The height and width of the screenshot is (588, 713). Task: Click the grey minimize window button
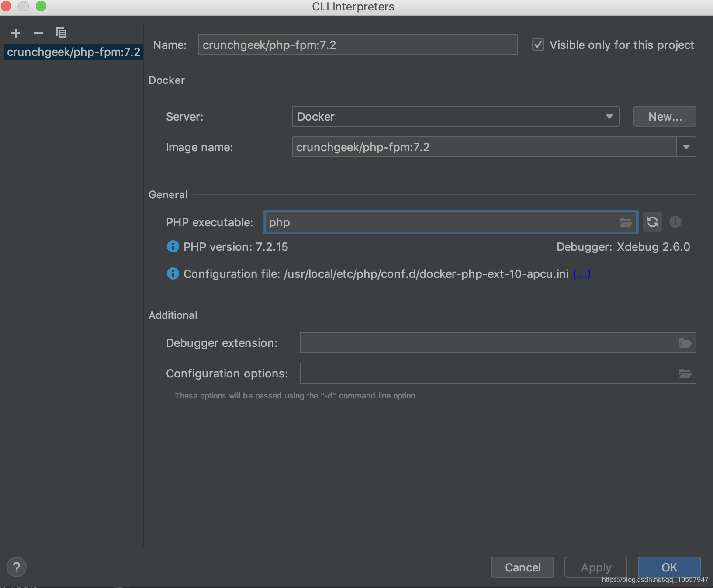click(x=24, y=6)
